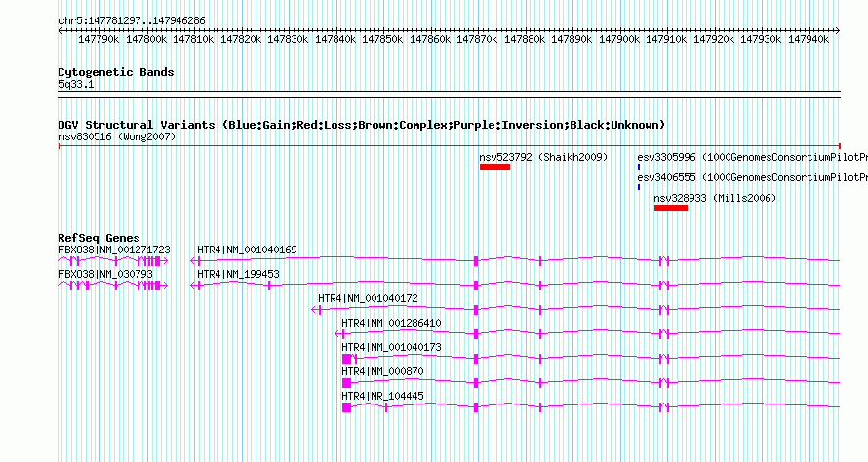Click the 147850k ruler tick label
This screenshot has height=462, width=868.
pos(382,39)
